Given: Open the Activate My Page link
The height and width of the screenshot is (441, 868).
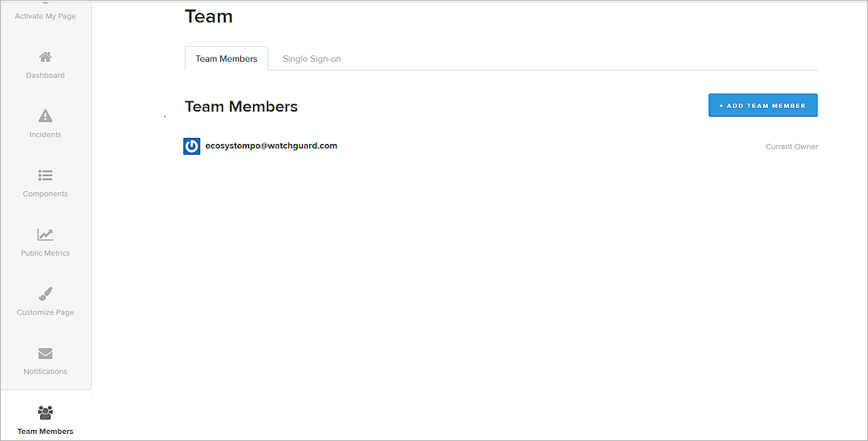Looking at the screenshot, I should (45, 16).
